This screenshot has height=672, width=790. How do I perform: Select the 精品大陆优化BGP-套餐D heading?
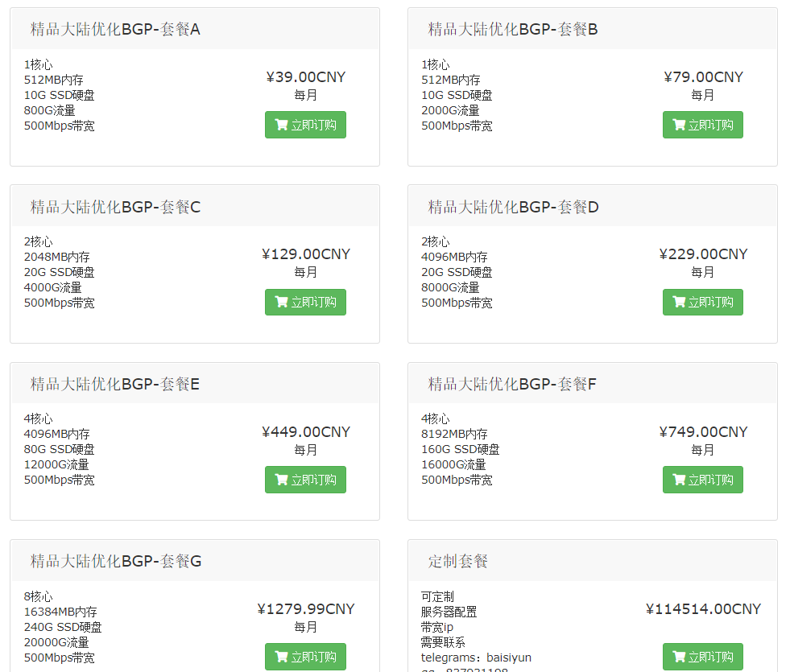[x=513, y=207]
